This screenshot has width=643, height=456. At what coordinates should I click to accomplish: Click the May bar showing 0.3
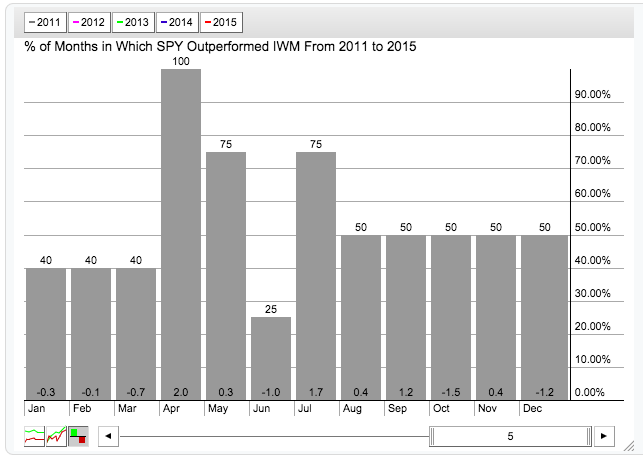(226, 276)
